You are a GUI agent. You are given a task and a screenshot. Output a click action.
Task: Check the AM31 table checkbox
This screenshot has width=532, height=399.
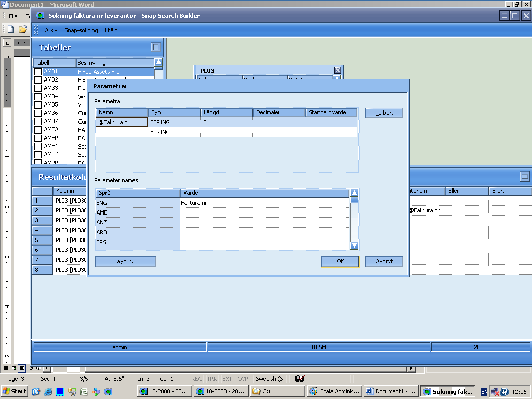(38, 72)
